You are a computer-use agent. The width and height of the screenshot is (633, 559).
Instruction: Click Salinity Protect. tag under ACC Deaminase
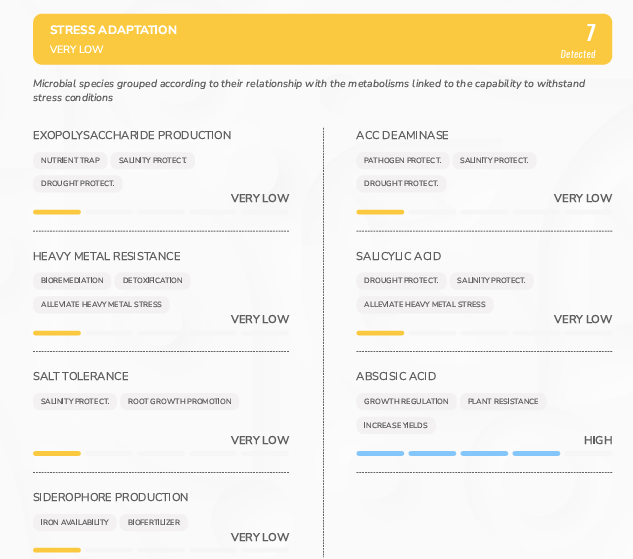pos(494,160)
